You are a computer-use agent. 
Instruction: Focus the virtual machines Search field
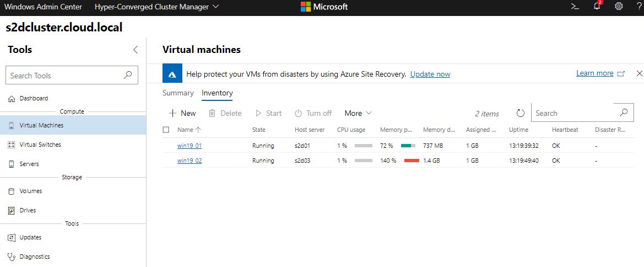[573, 113]
